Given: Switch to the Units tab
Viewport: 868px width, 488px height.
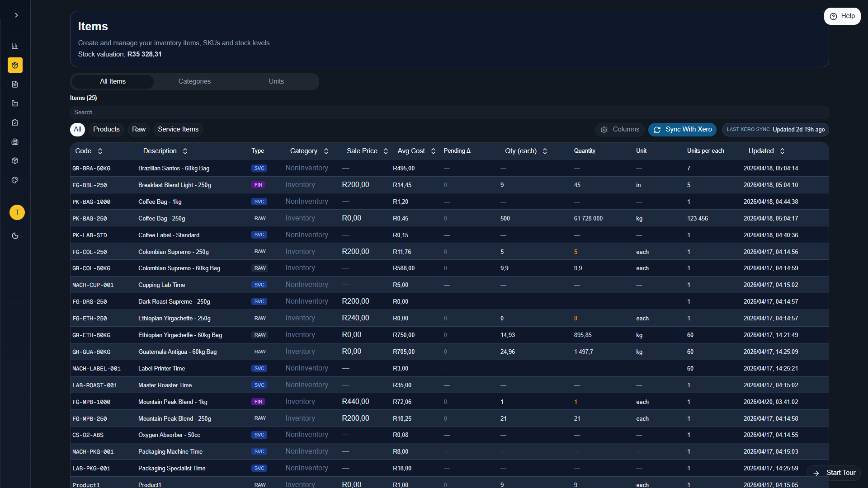Looking at the screenshot, I should (276, 82).
